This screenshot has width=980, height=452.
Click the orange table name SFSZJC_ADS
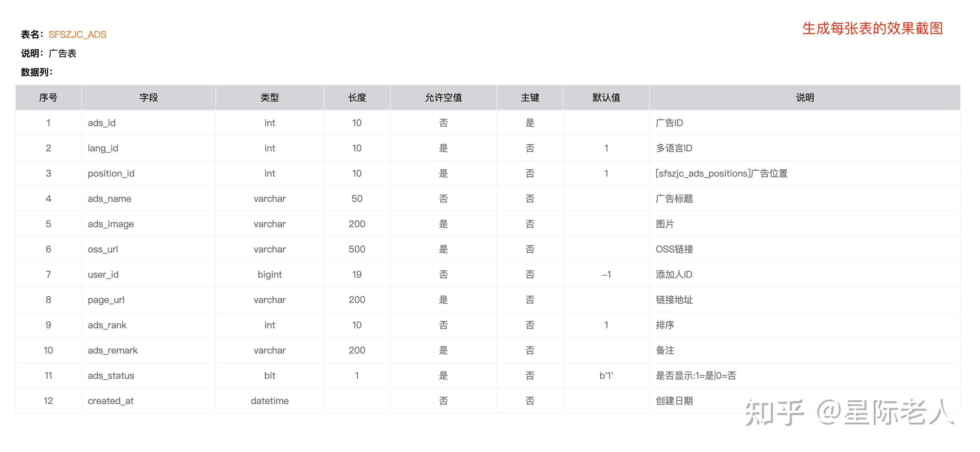point(77,35)
